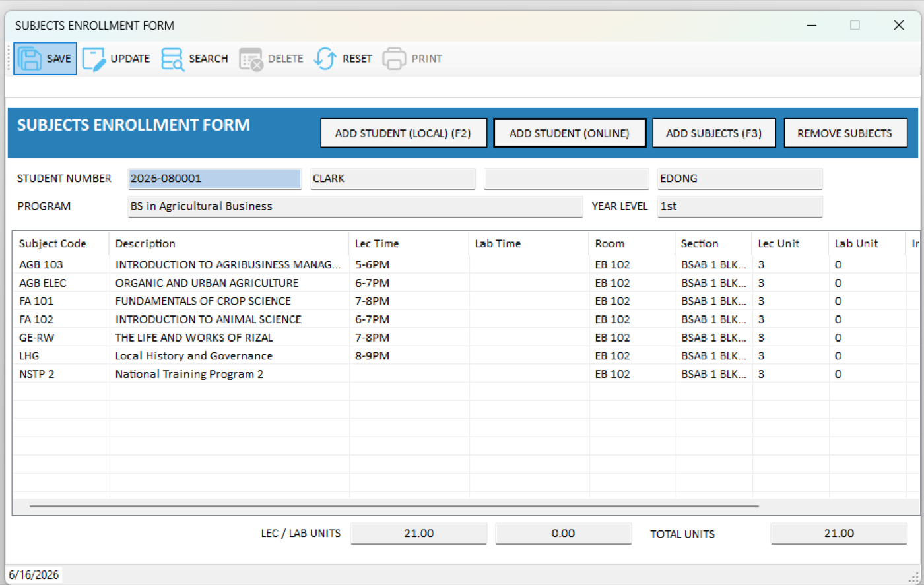Viewport: 924px width, 585px height.
Task: Click National Training Program 2 description
Action: click(189, 374)
